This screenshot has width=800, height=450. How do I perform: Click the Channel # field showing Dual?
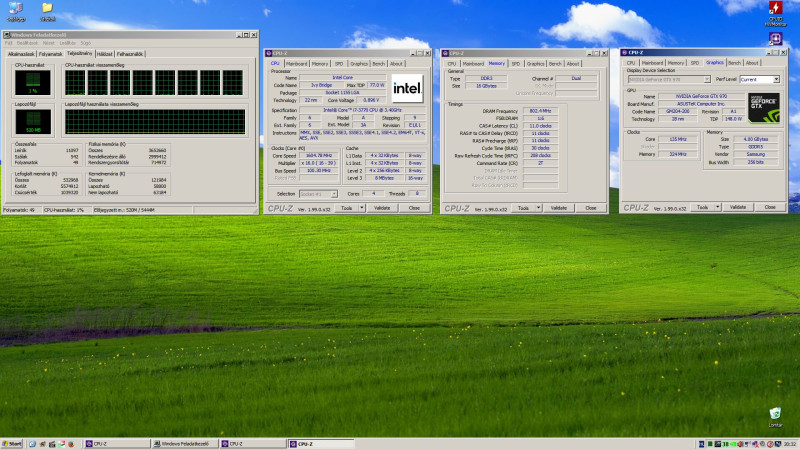(576, 79)
